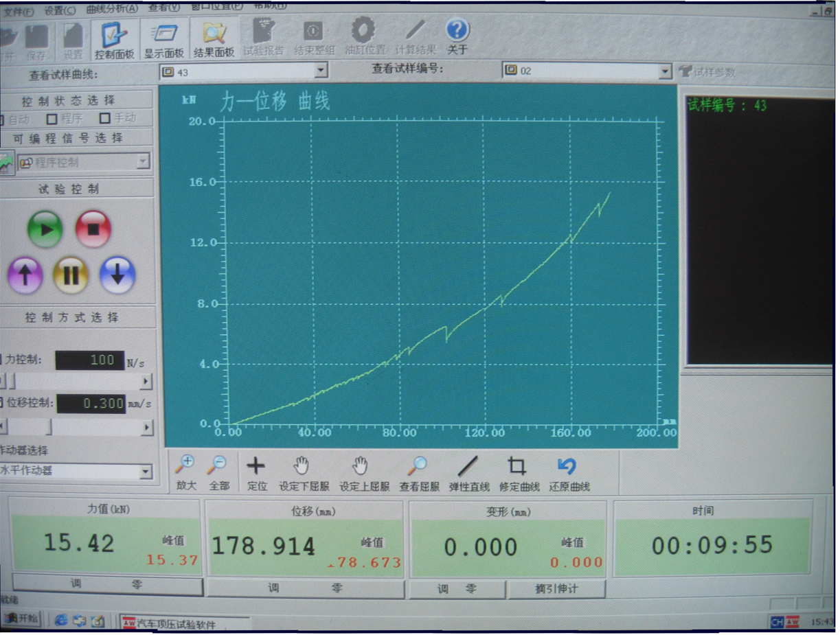Click the yellow pause button
The height and width of the screenshot is (635, 840).
tap(71, 275)
